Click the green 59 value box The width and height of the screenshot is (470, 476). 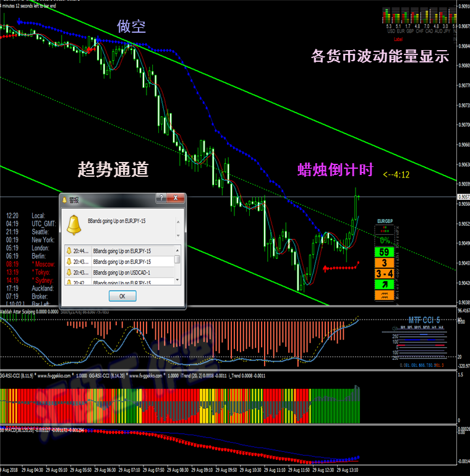(x=385, y=252)
